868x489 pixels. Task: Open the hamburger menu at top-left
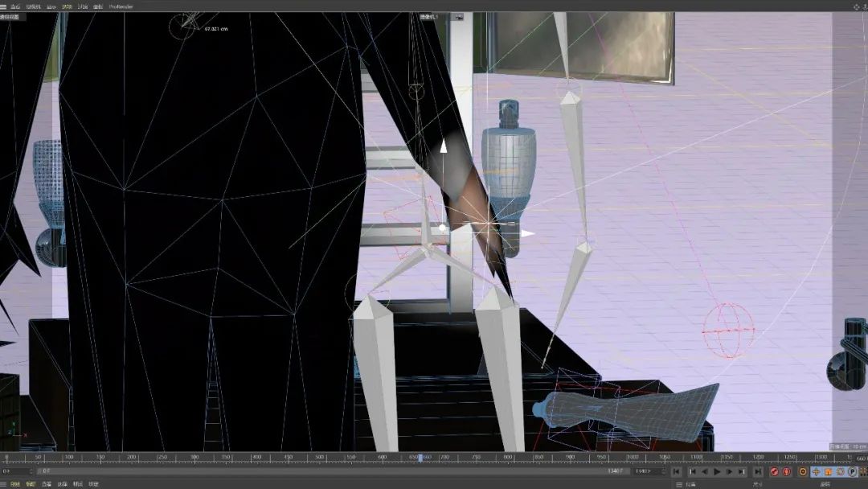coord(4,6)
